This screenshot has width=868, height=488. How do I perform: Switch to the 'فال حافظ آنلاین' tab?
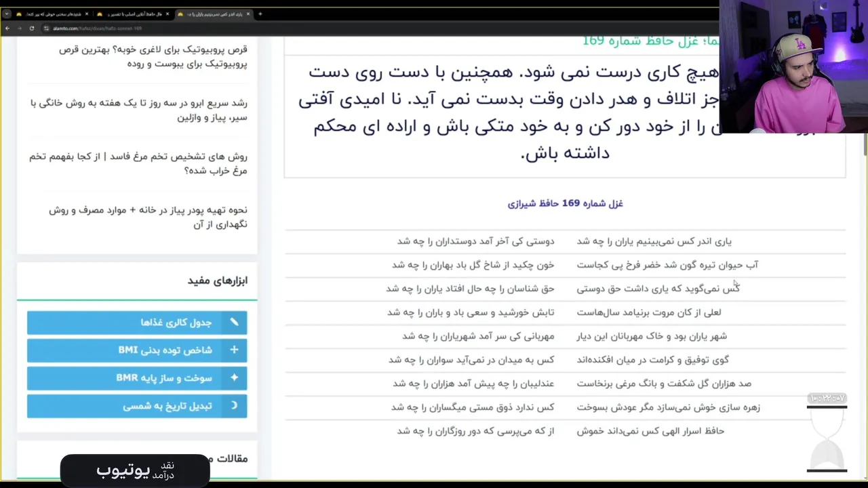point(134,14)
